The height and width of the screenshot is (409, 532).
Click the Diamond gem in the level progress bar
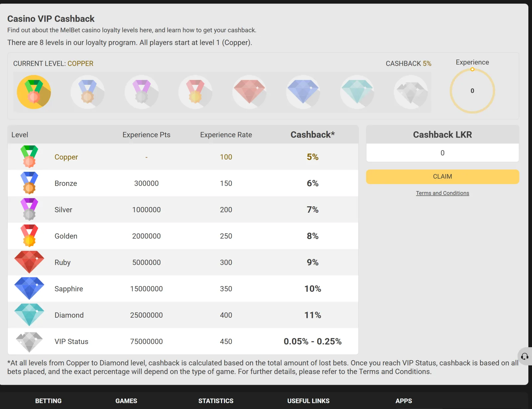coord(357,92)
